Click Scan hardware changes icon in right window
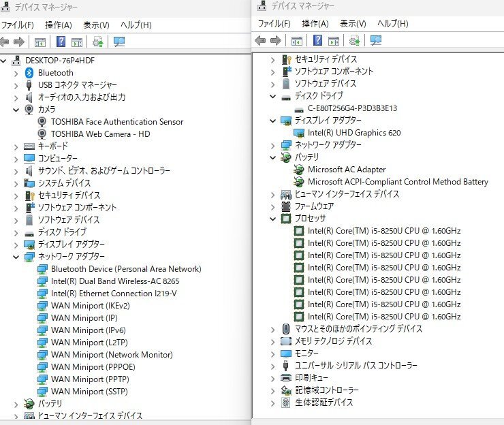 tap(376, 40)
